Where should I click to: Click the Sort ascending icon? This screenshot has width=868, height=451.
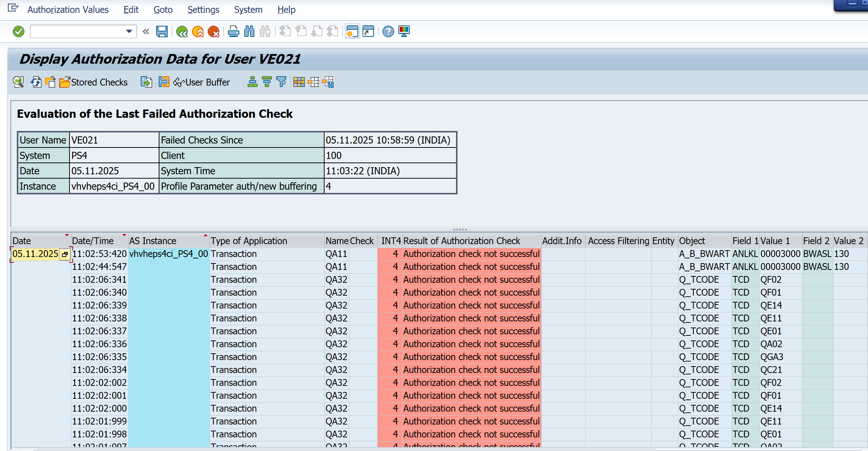tap(253, 82)
